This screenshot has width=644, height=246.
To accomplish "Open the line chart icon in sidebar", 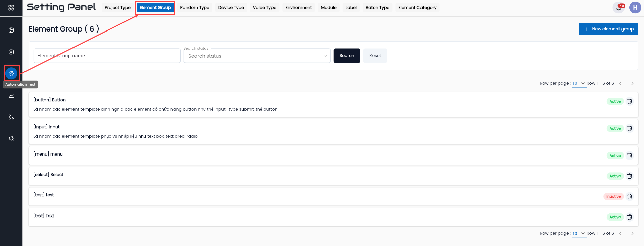I will (11, 95).
